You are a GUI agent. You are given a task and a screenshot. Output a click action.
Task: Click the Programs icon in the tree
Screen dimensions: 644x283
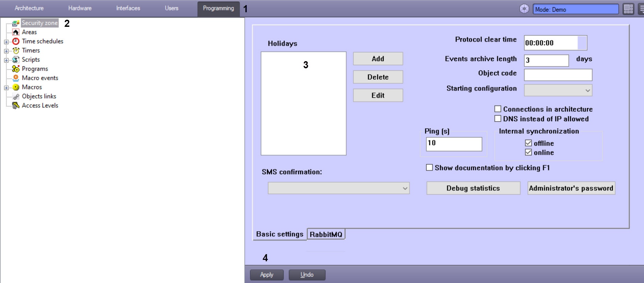(x=16, y=69)
